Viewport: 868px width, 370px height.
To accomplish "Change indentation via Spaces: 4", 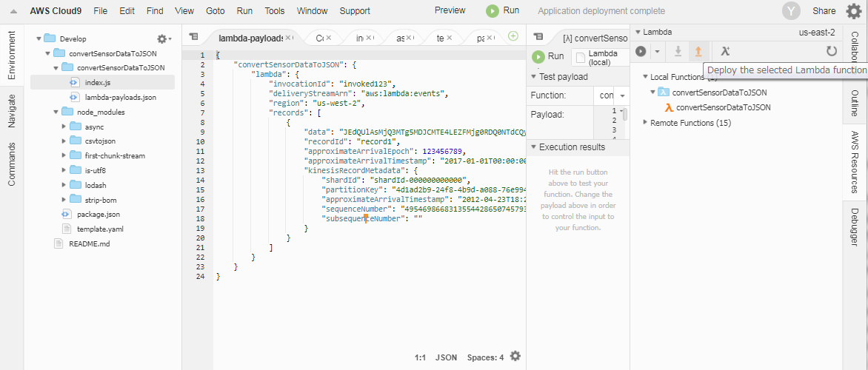I will [486, 357].
